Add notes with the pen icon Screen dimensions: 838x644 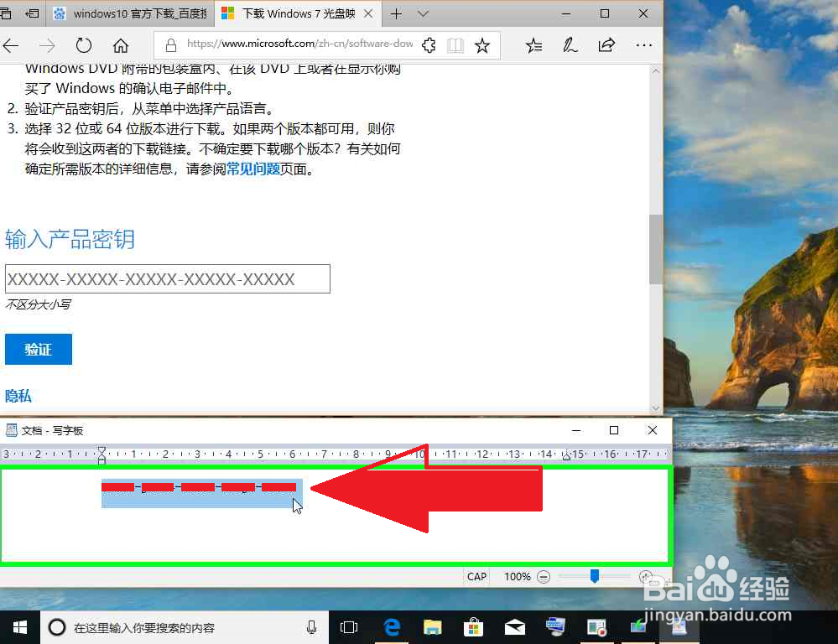click(x=570, y=45)
